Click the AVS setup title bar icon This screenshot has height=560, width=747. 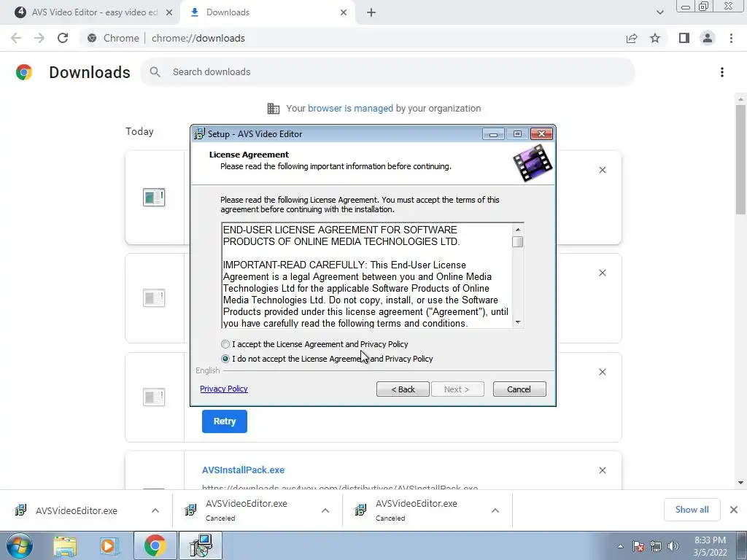coord(199,134)
